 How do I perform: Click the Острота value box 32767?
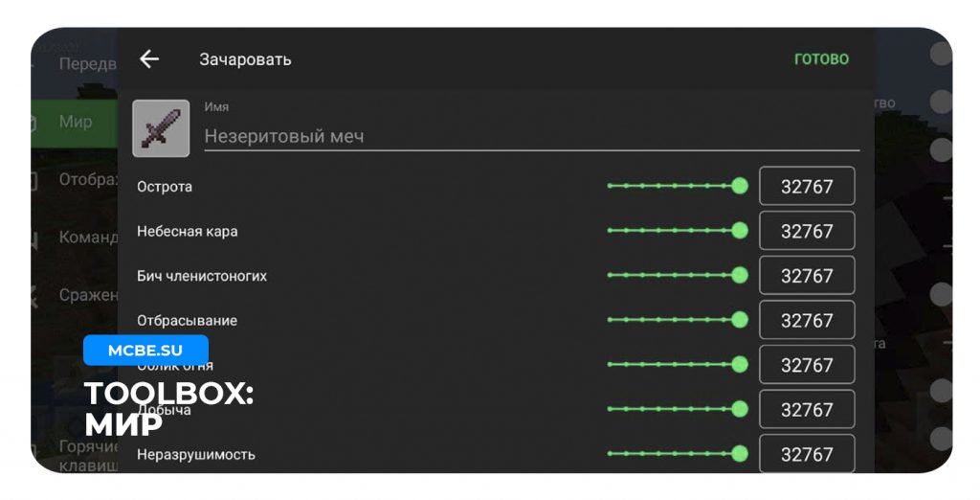(x=807, y=186)
